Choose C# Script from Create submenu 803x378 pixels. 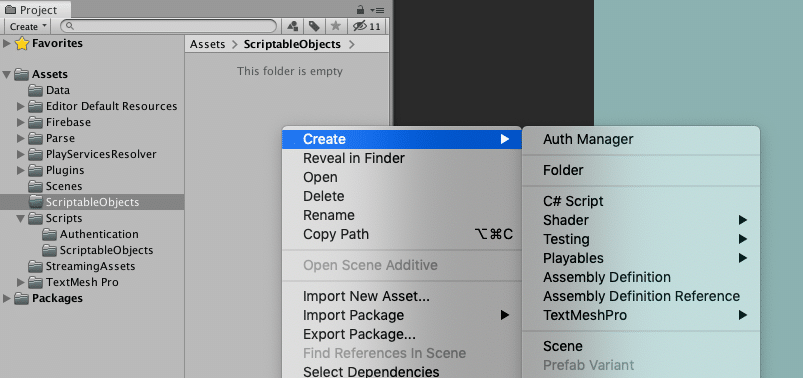point(573,201)
